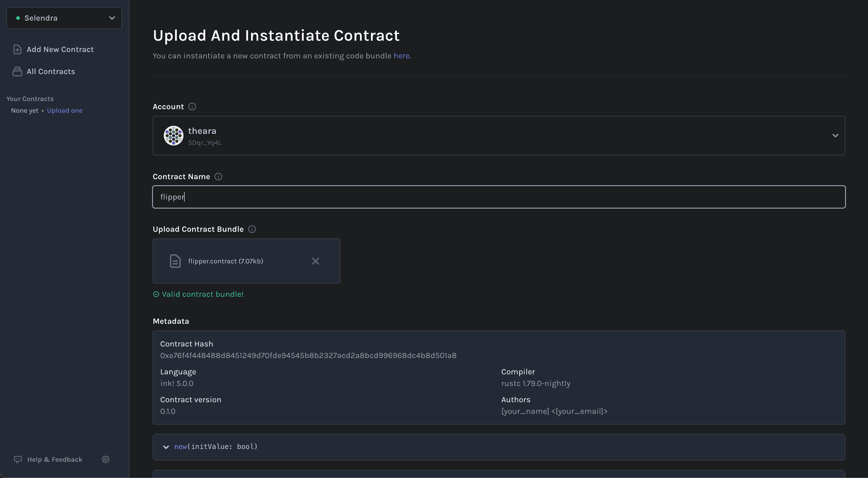Screen dimensions: 868x478
Task: Collapse the new(initValue: bool) constructor section
Action: (x=166, y=447)
